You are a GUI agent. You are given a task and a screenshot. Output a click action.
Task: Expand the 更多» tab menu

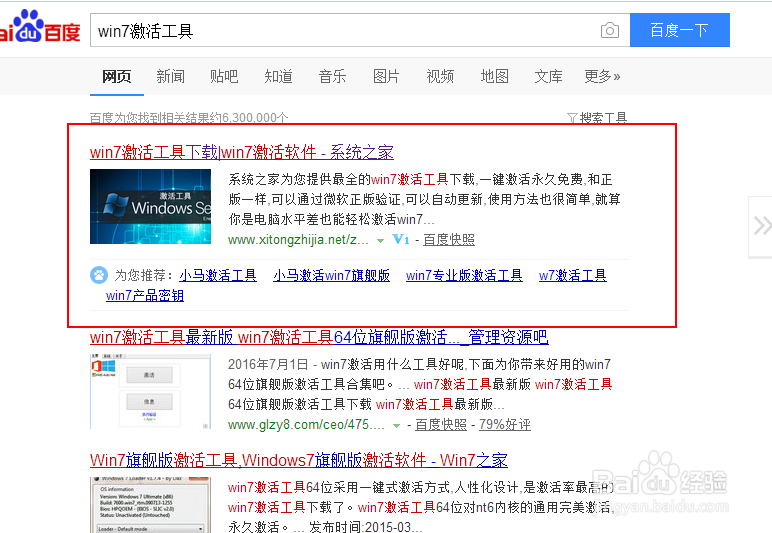[602, 76]
